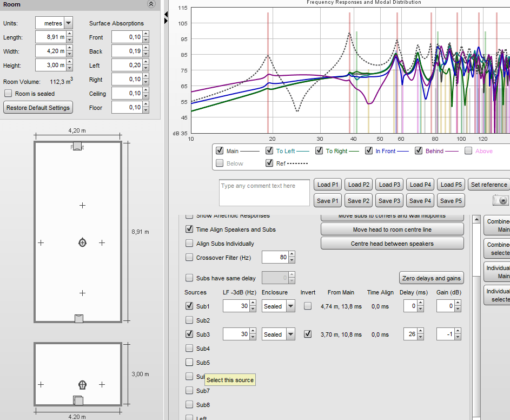Increase Sub1 Gain value
The height and width of the screenshot is (420, 510).
coord(458,303)
